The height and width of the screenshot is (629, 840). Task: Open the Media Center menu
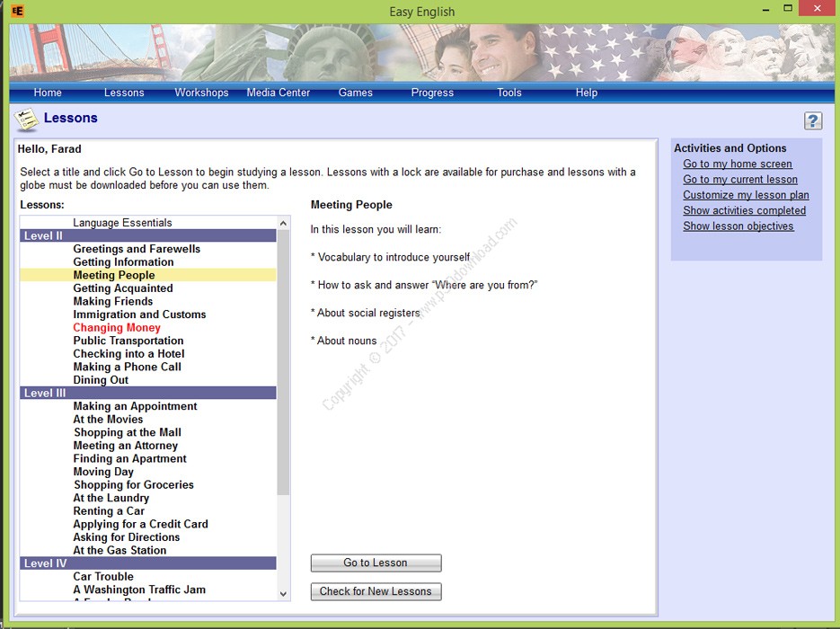[279, 92]
